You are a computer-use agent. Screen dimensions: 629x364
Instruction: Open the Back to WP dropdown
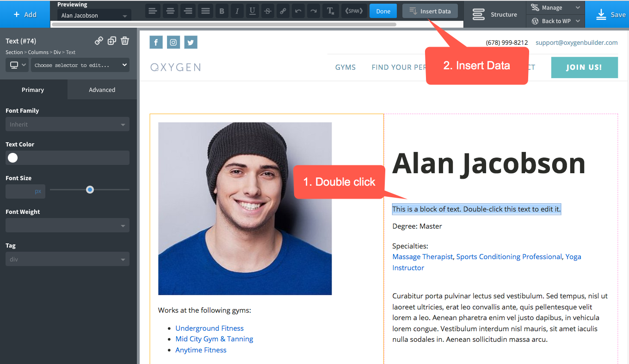click(555, 21)
